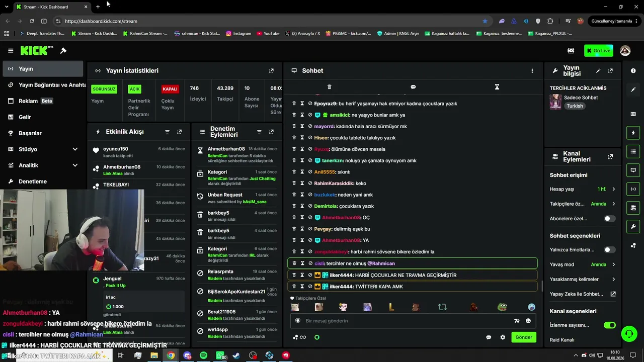This screenshot has width=644, height=362.
Task: Open the Instagram bookmark
Action: click(x=238, y=34)
